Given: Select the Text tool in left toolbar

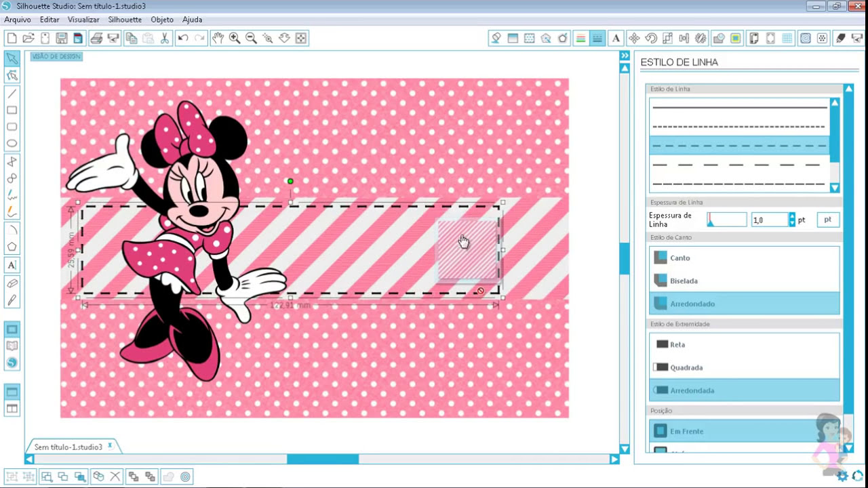Looking at the screenshot, I should click(x=12, y=265).
